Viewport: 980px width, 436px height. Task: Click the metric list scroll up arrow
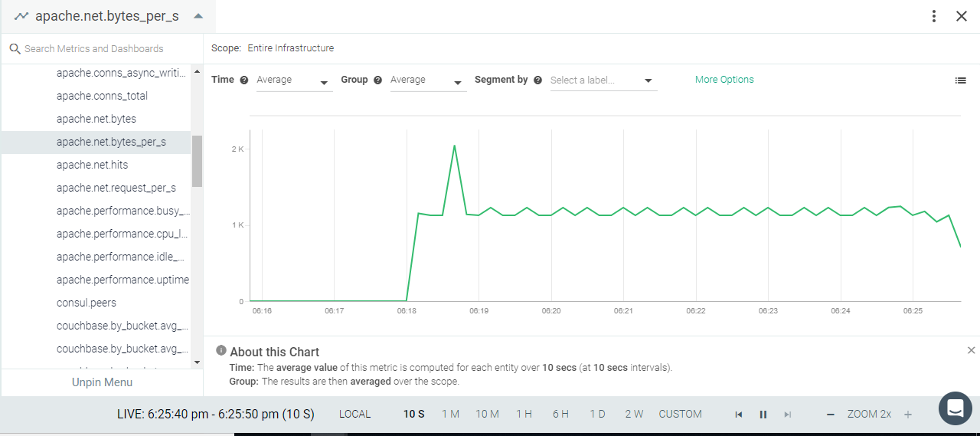(197, 72)
